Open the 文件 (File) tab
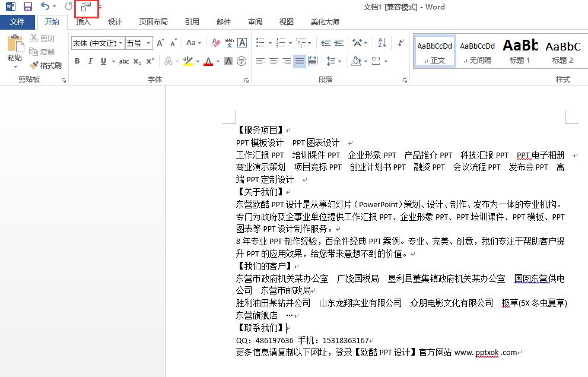588x377 pixels. coord(17,22)
